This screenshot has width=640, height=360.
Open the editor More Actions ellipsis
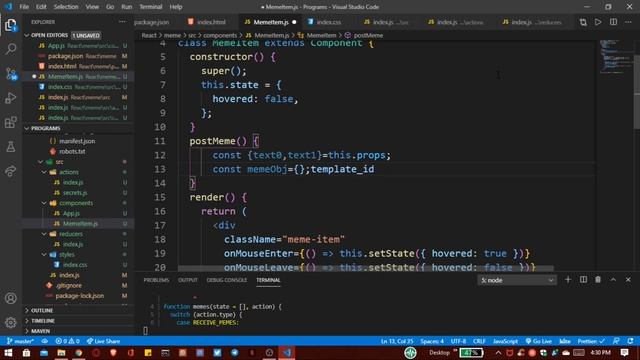point(628,22)
